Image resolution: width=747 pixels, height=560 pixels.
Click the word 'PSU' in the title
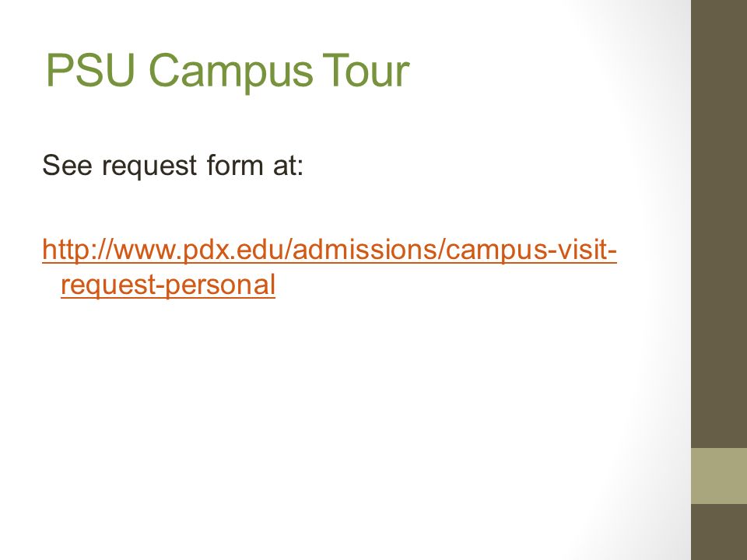(90, 69)
